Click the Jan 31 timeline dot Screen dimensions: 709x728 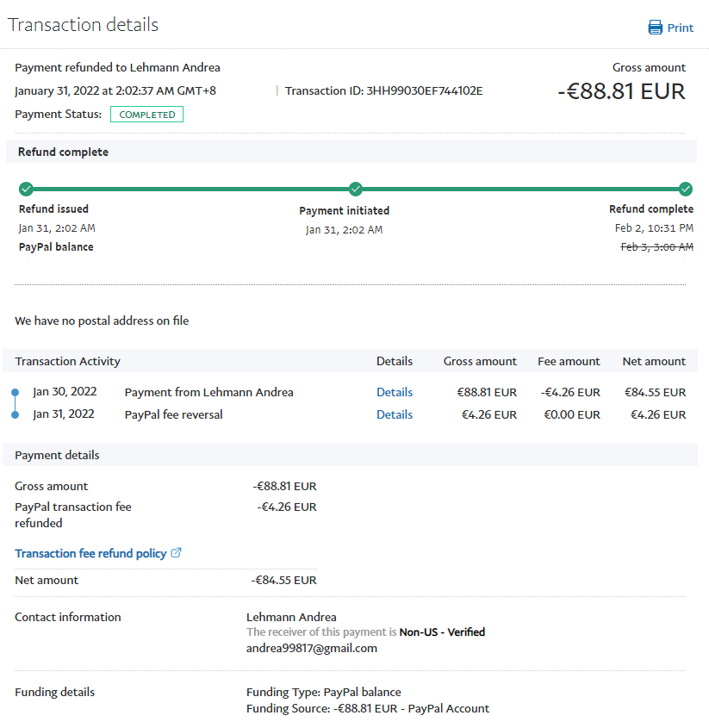pyautogui.click(x=15, y=415)
